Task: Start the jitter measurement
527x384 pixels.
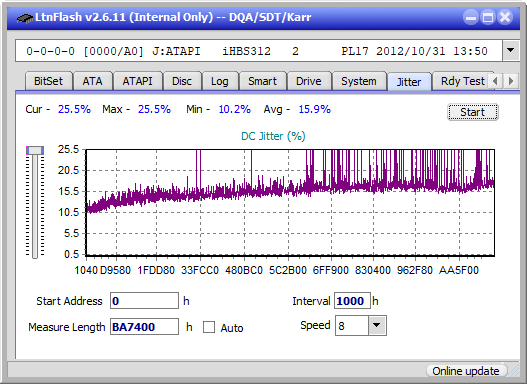Action: click(x=473, y=112)
